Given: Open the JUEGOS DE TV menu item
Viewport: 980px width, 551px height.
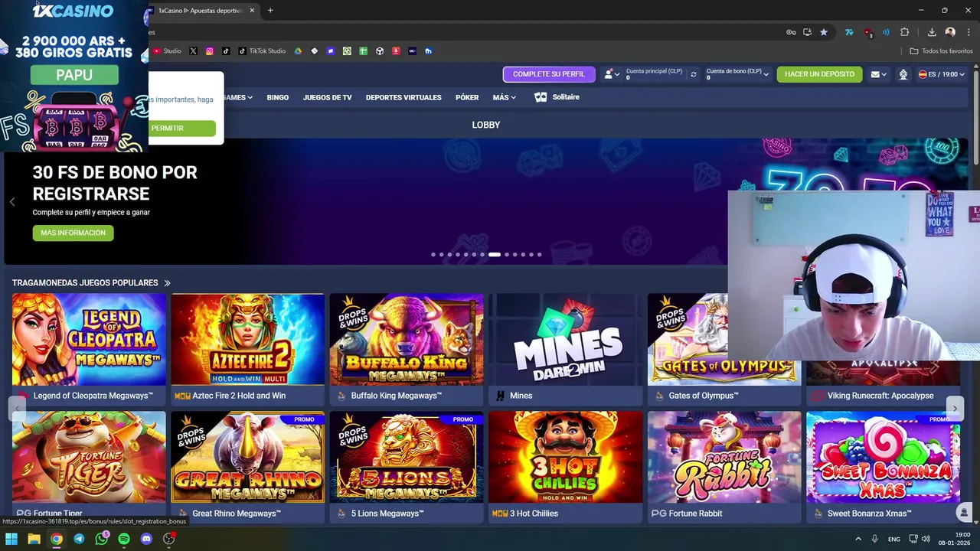Looking at the screenshot, I should [x=327, y=97].
